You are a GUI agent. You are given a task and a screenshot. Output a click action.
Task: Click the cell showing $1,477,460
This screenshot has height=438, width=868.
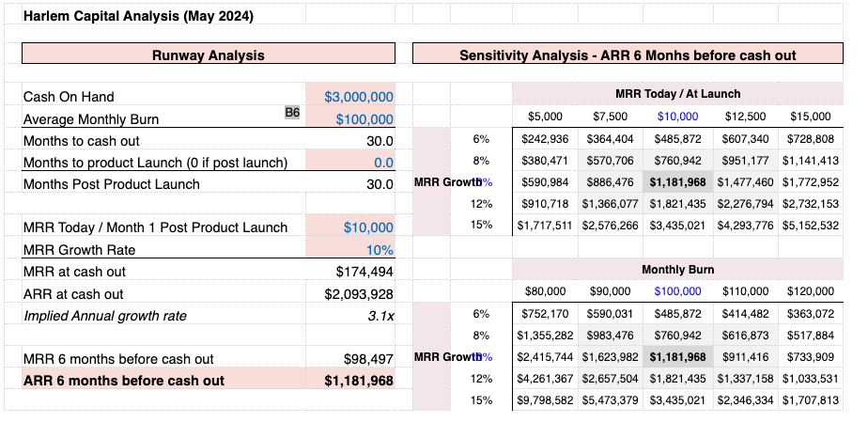[745, 182]
